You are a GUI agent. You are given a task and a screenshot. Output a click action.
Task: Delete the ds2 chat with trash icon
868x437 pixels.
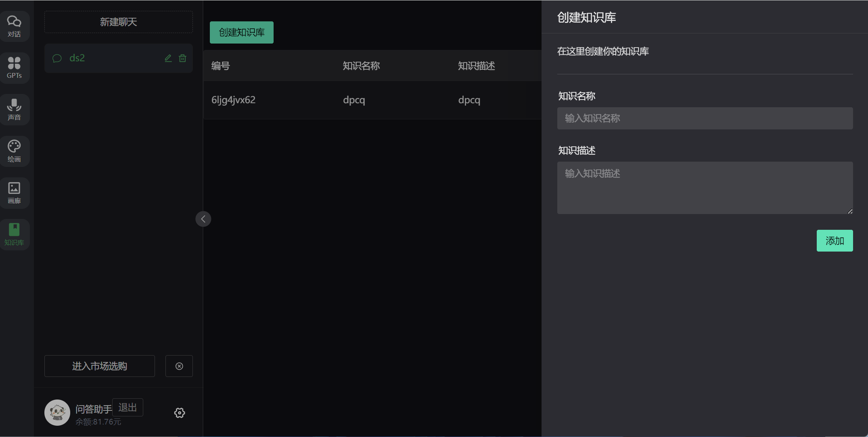pyautogui.click(x=182, y=58)
